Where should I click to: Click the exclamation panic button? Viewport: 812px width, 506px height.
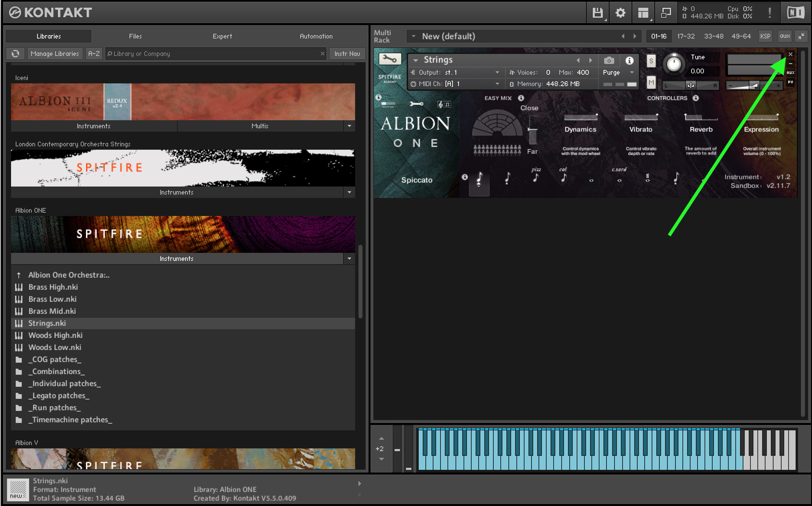pos(769,13)
